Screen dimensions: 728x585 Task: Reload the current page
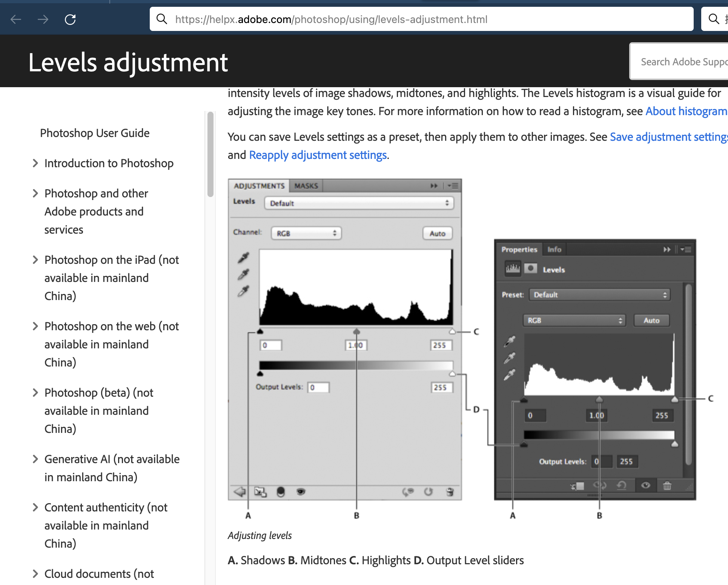click(x=70, y=19)
